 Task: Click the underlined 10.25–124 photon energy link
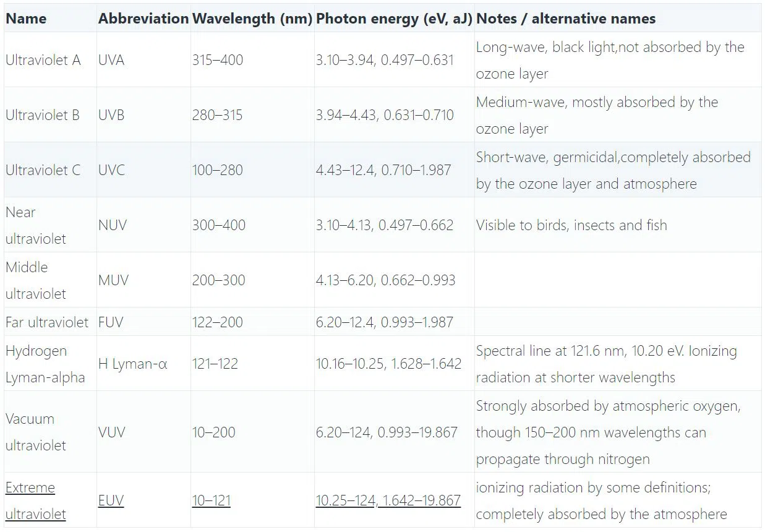pyautogui.click(x=346, y=500)
